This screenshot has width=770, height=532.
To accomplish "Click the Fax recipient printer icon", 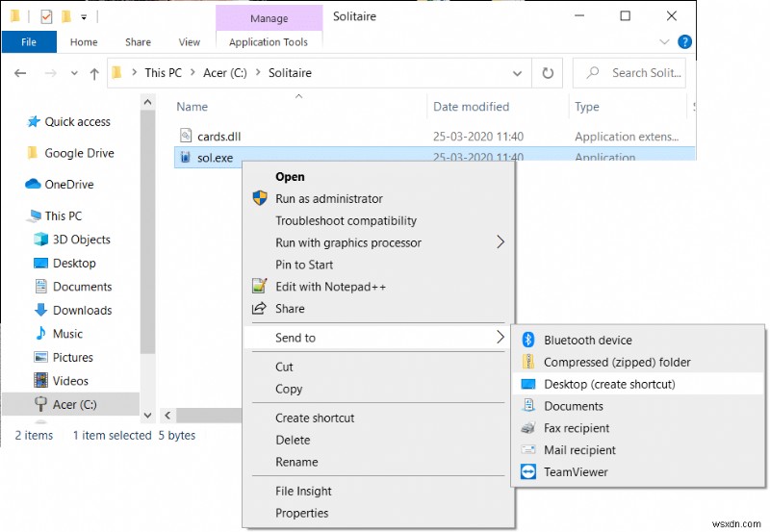I will [x=527, y=428].
